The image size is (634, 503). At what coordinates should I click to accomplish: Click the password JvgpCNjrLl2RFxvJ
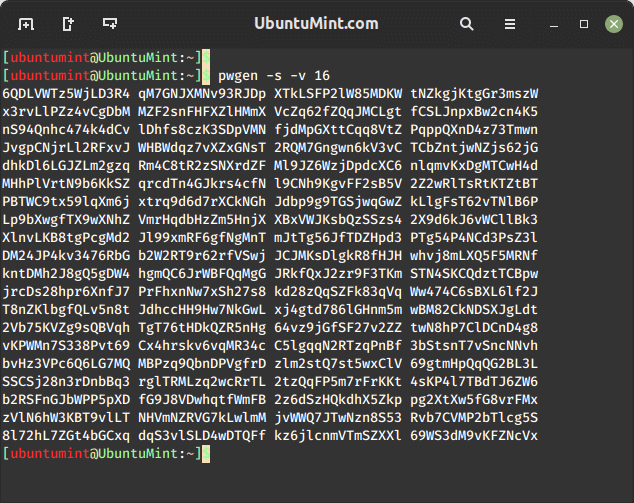[66, 148]
